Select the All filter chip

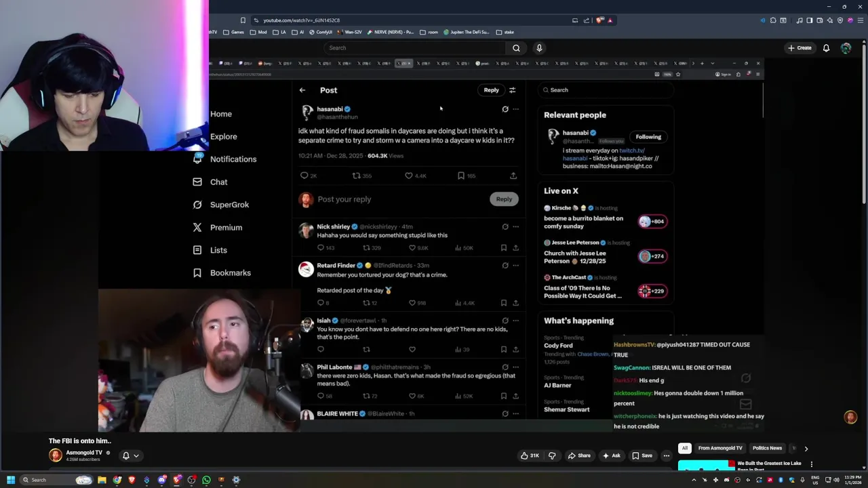click(685, 448)
